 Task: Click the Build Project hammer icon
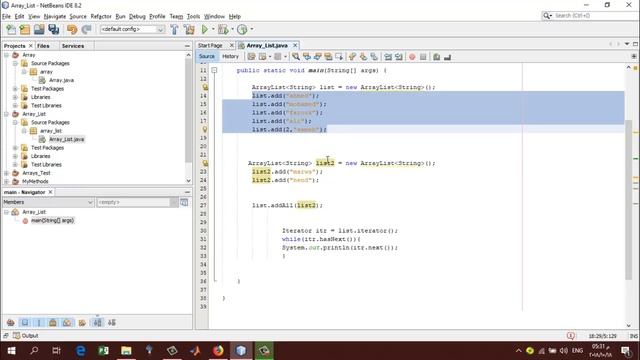coord(174,29)
